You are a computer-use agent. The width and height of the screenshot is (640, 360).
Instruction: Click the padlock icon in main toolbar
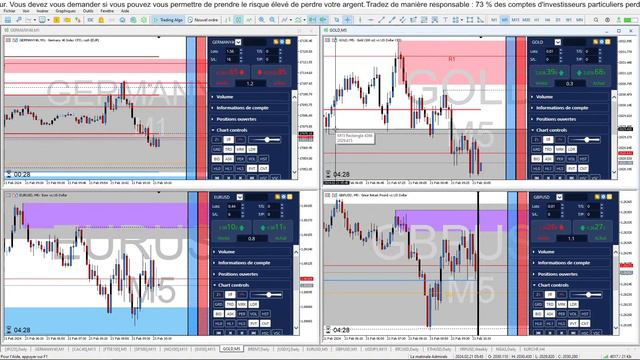(101, 20)
